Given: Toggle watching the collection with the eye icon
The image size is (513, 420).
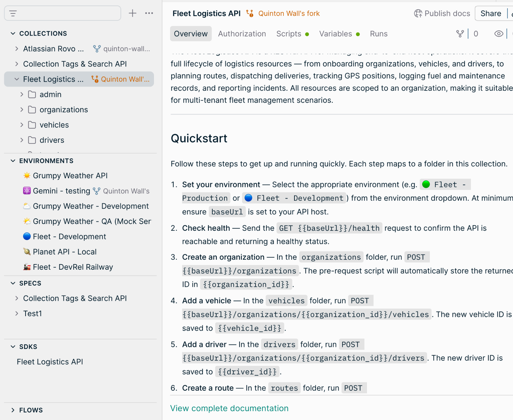Looking at the screenshot, I should pos(499,33).
